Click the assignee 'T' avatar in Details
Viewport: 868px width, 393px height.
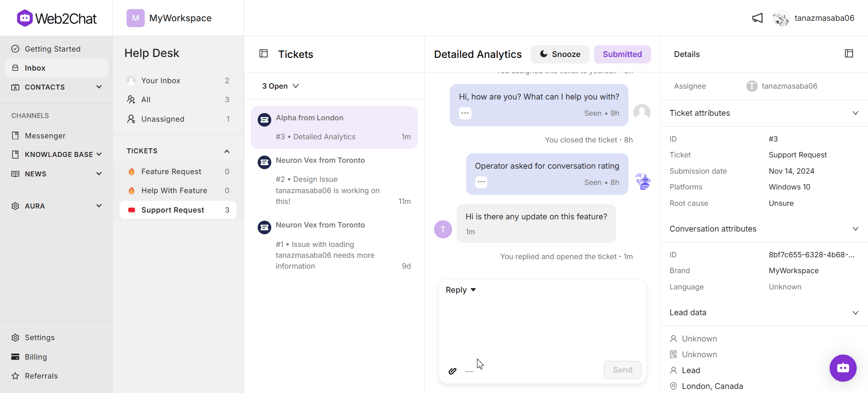click(752, 86)
